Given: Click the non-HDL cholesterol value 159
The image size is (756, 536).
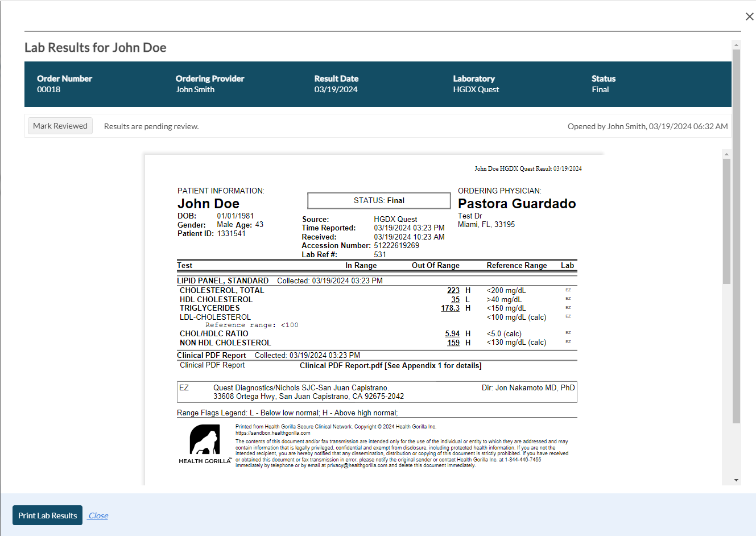Looking at the screenshot, I should [453, 343].
